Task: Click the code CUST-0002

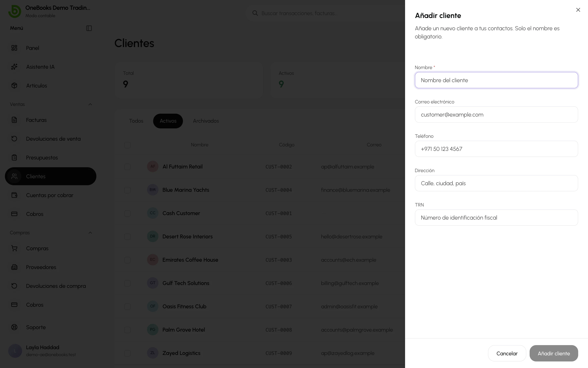Action: (278, 167)
